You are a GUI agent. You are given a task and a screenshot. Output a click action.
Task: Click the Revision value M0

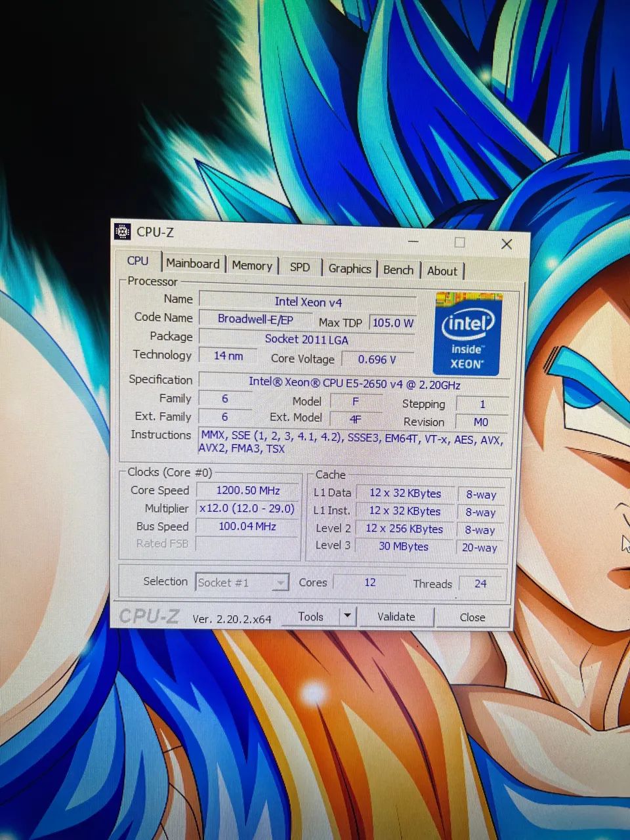(482, 422)
